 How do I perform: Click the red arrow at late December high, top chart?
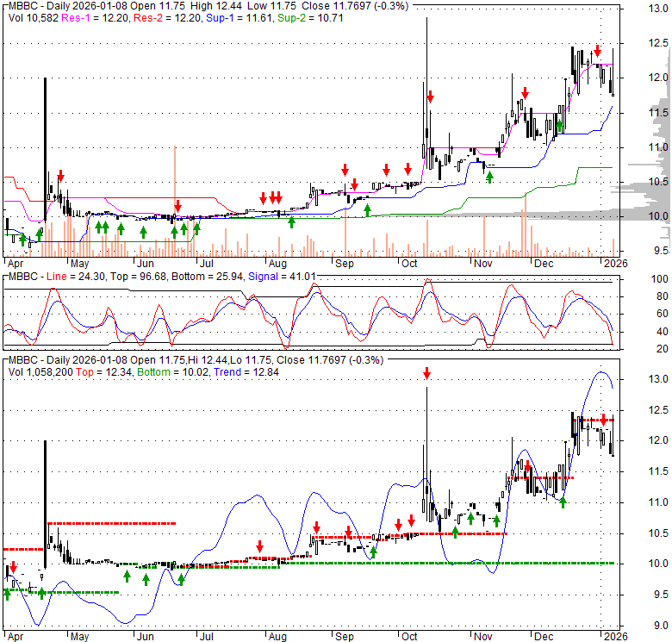click(x=597, y=51)
